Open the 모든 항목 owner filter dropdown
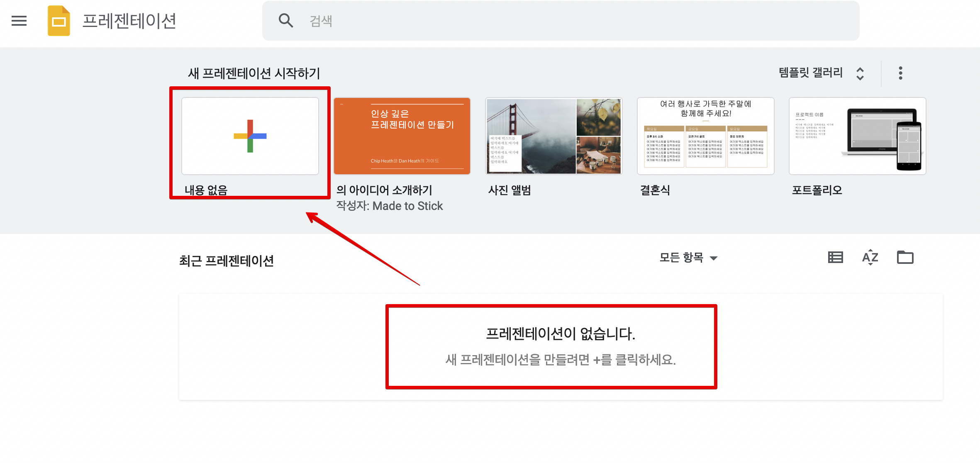980x463 pixels. tap(682, 258)
